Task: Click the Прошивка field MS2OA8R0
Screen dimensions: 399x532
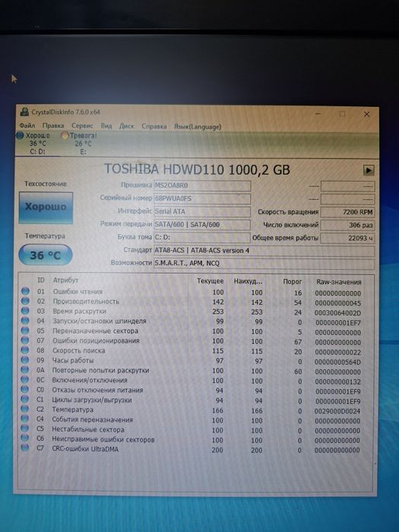Action: click(x=202, y=185)
